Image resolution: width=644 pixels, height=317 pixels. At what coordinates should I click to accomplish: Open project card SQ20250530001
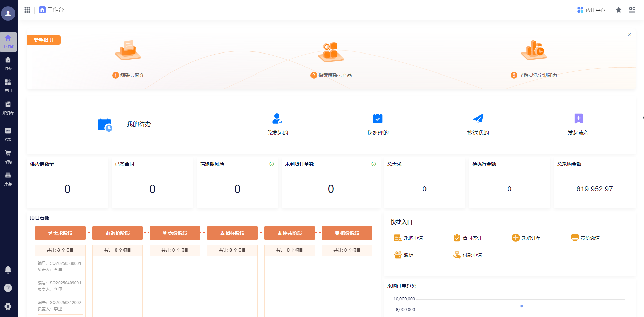[x=59, y=266]
